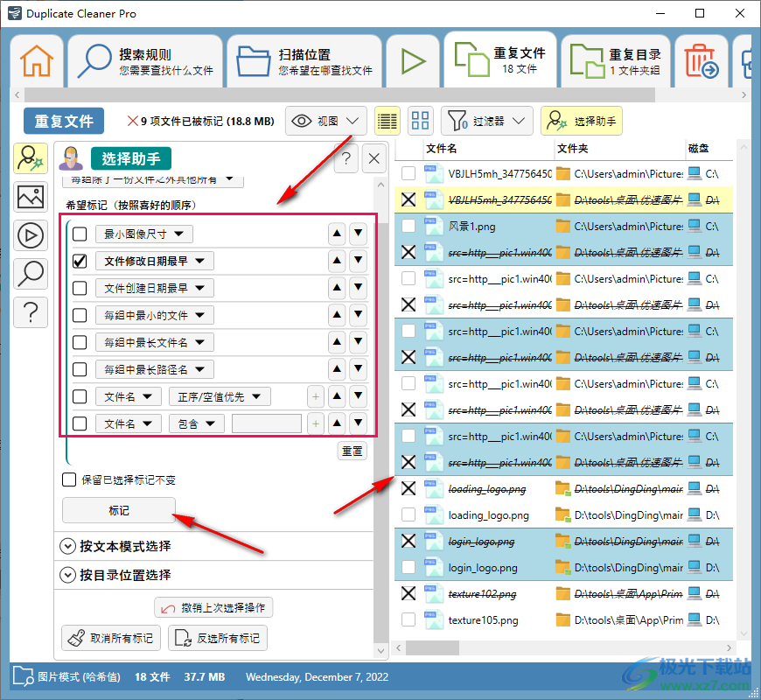Enable 最小图像尺寸 checkbox
The width and height of the screenshot is (761, 700).
80,234
